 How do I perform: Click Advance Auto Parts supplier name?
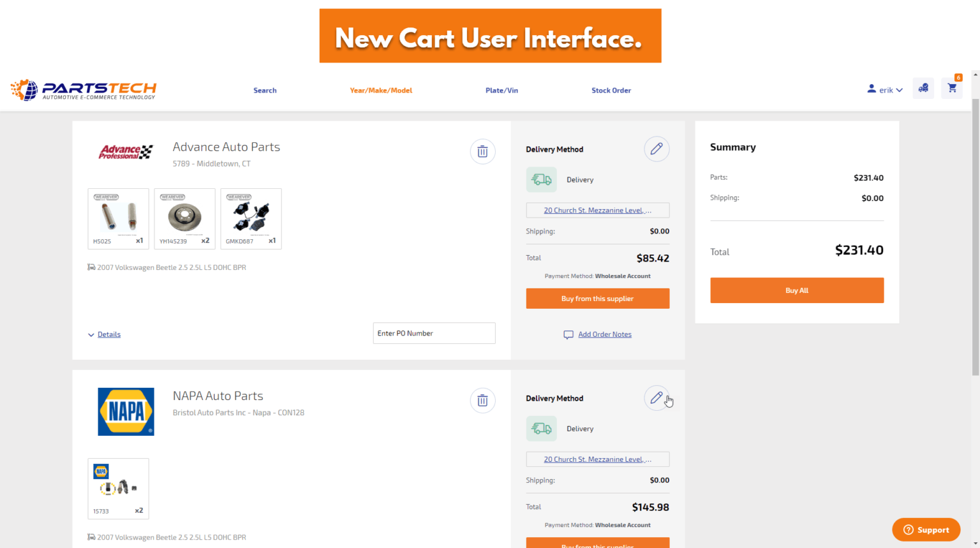point(226,147)
